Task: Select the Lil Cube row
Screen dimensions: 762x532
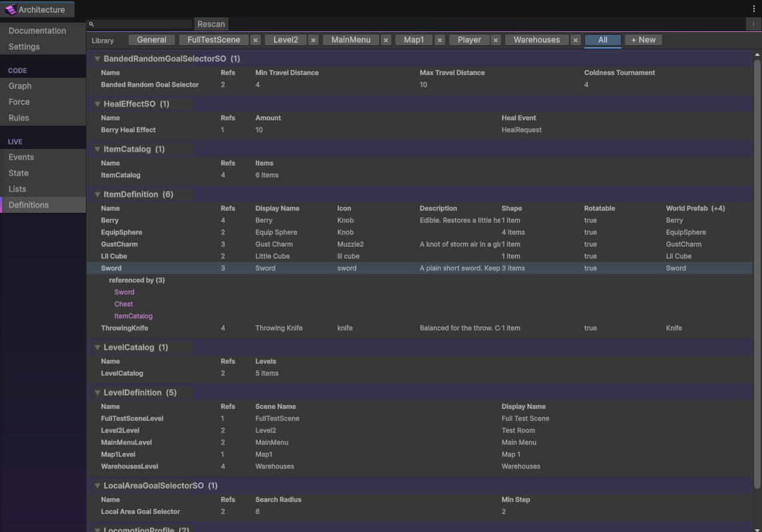Action: (x=420, y=256)
